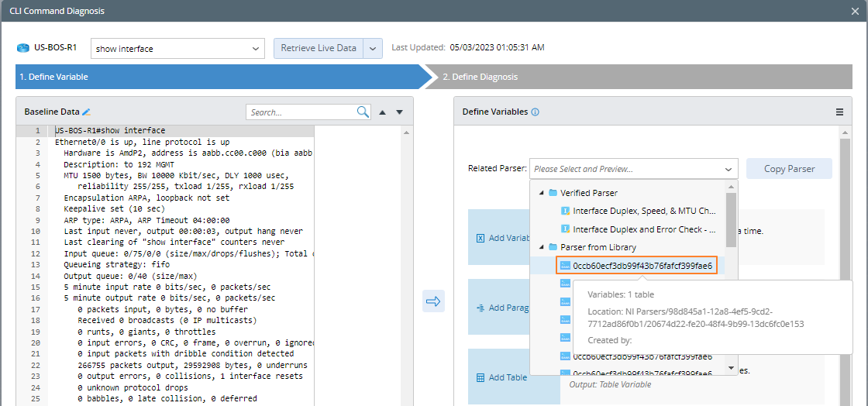Click 'Encapsulation ARPA, loopback not set' line

[146, 198]
